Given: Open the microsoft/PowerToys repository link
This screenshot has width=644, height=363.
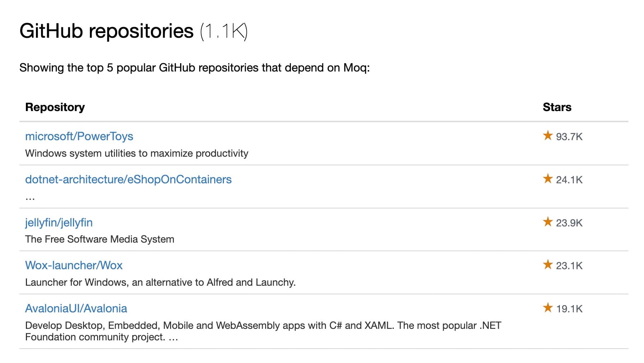Looking at the screenshot, I should tap(79, 136).
